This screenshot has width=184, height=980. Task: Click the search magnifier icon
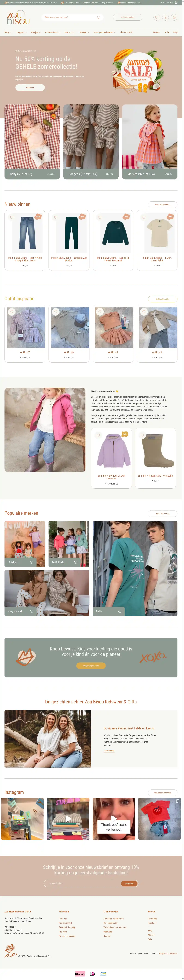pos(99,17)
